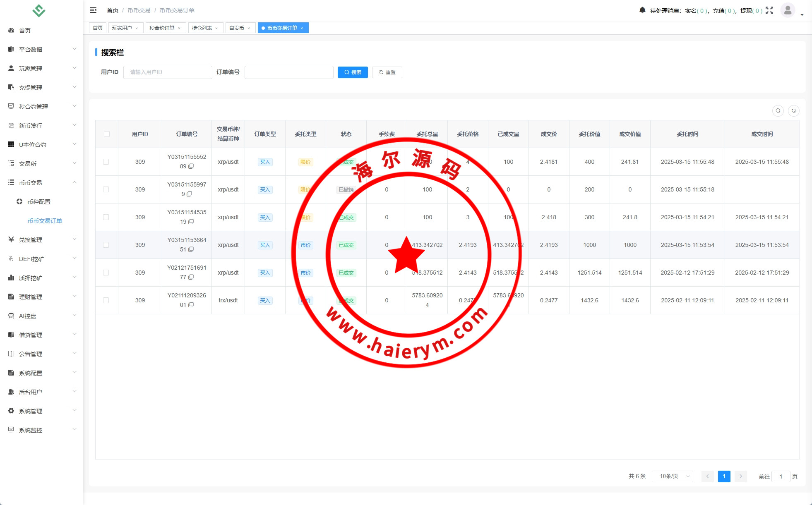Open the 10条/页 page size dropdown

[672, 476]
